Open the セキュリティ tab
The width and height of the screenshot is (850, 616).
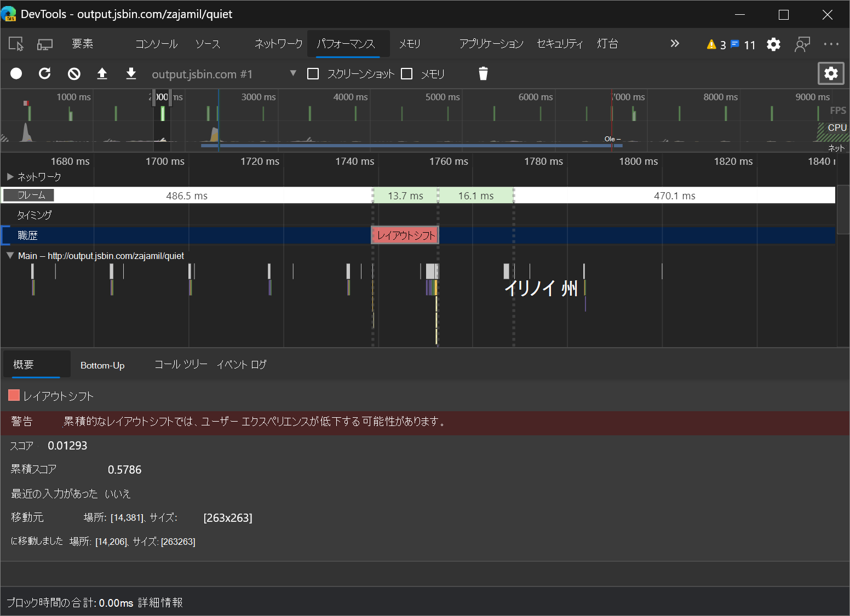click(x=560, y=44)
